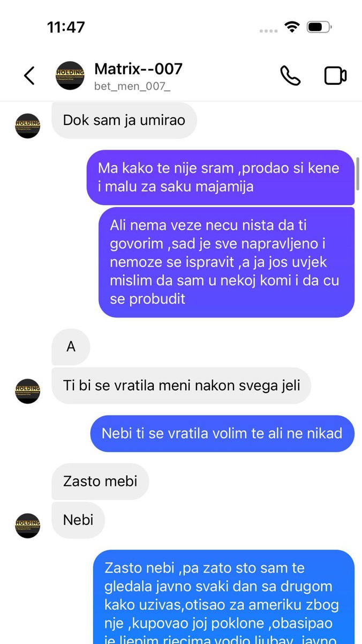Start a voice call with Matrix--007
This screenshot has width=362, height=644.
(290, 76)
